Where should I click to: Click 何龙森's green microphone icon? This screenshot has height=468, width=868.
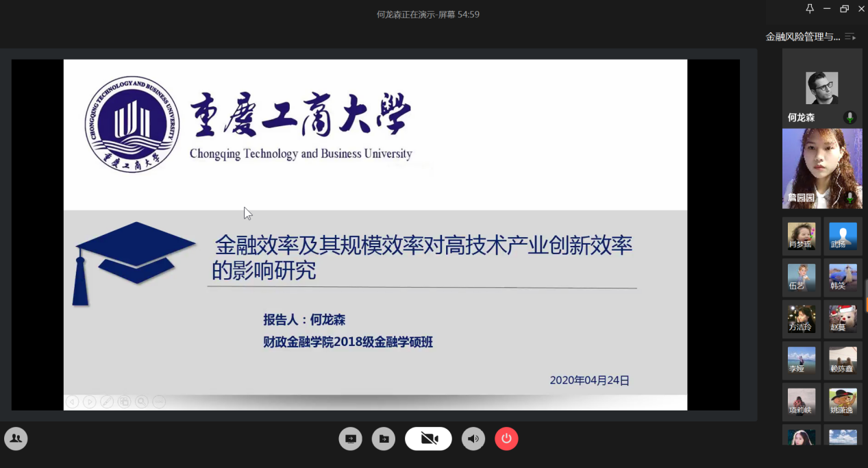(x=850, y=118)
